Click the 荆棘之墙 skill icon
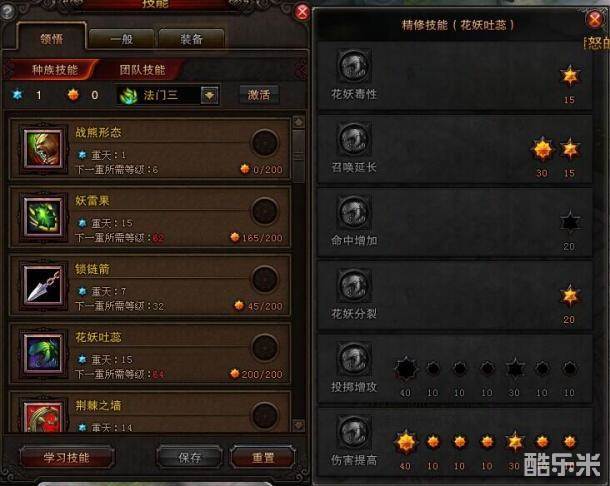The width and height of the screenshot is (610, 486). 43,417
